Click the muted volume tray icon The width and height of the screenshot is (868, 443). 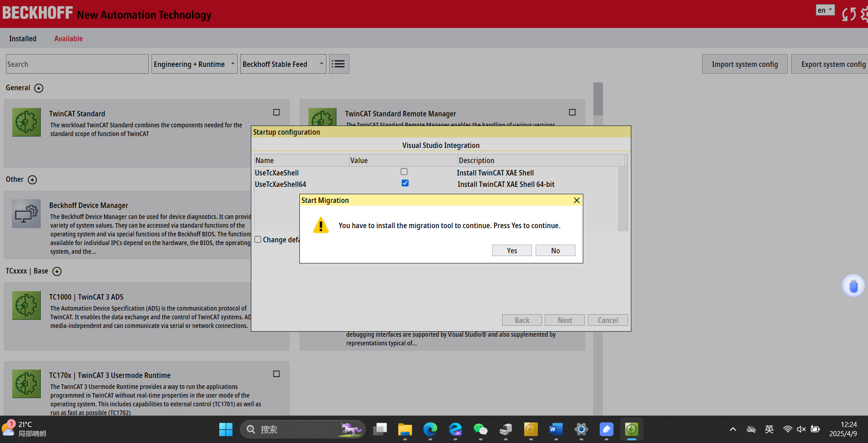pyautogui.click(x=801, y=429)
